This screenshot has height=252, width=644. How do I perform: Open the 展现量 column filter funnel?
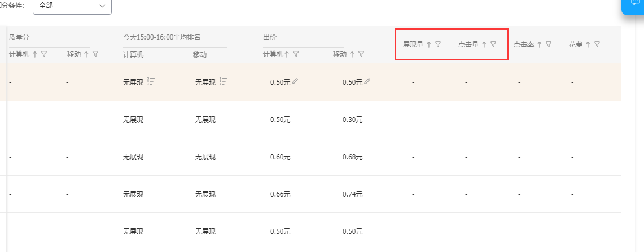coord(438,45)
